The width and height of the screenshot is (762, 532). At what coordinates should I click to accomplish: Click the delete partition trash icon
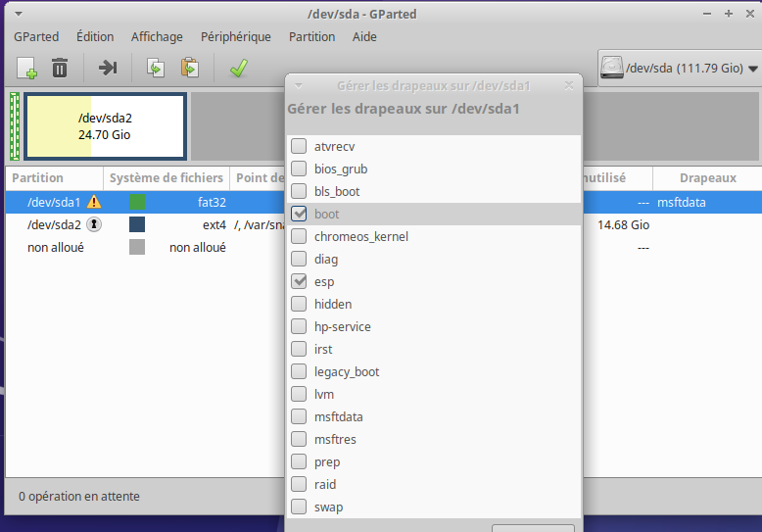click(60, 68)
